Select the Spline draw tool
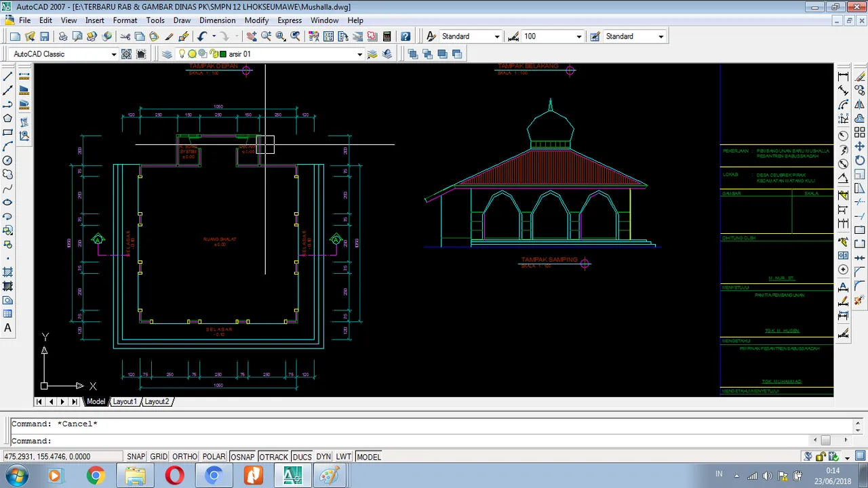Image resolution: width=868 pixels, height=488 pixels. 8,188
